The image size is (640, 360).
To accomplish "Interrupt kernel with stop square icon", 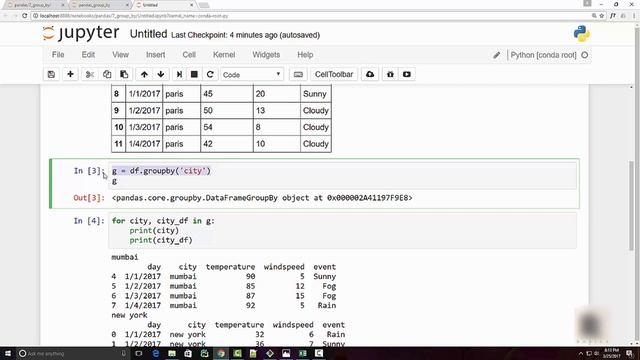I will click(x=194, y=74).
